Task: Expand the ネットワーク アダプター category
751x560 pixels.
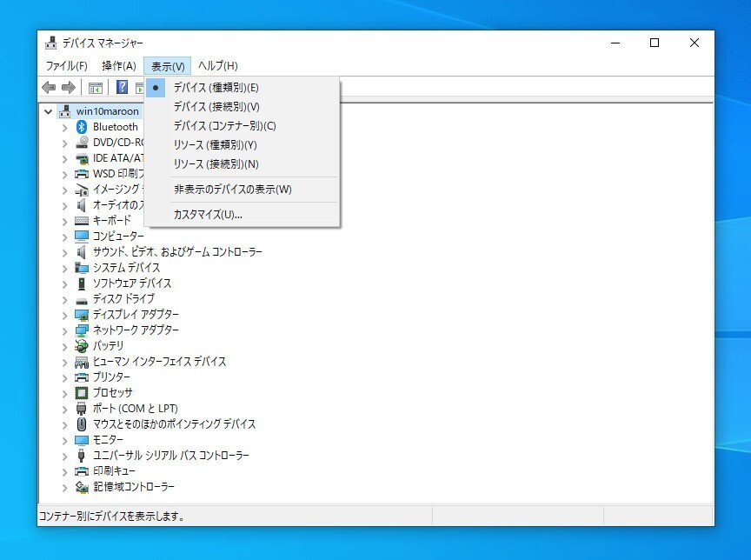Action: coord(64,330)
